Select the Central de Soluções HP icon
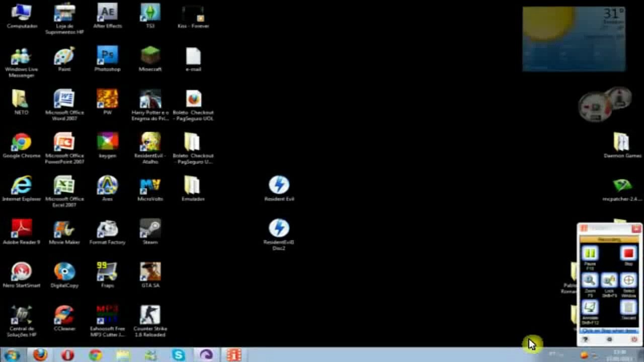This screenshot has width=644, height=362. coord(22,322)
